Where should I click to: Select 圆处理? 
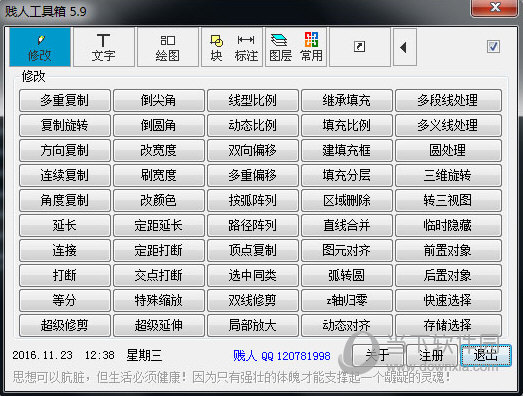coord(448,150)
